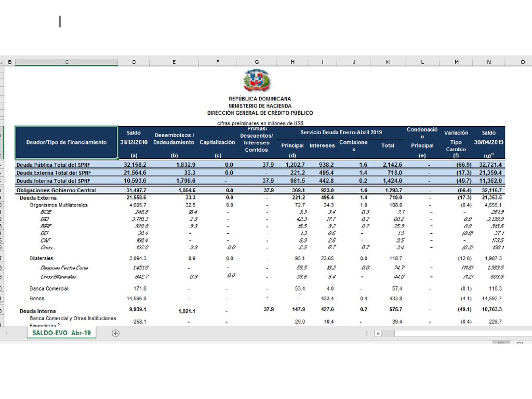The image size is (532, 399).
Task: Open the SALDO-EVO Abr-19 sheet tab
Action: click(61, 333)
